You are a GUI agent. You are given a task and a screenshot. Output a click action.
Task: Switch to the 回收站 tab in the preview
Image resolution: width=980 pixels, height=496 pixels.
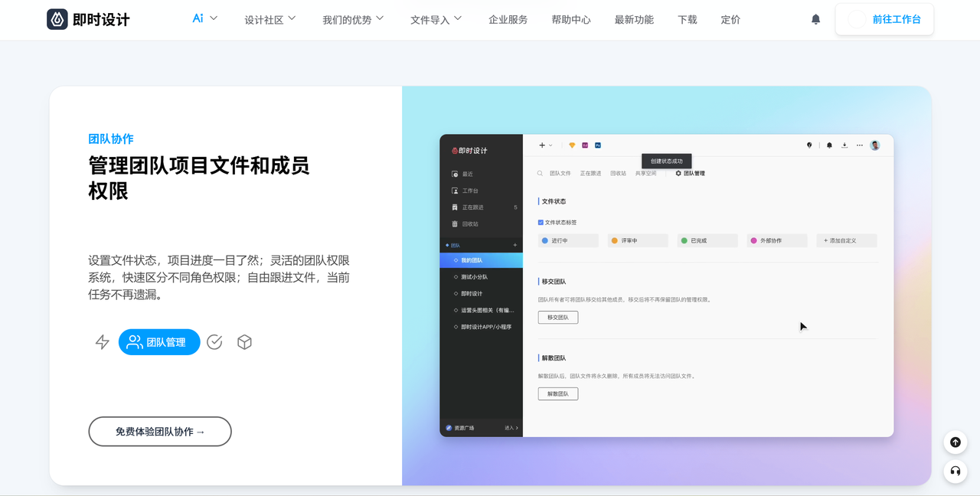point(618,174)
